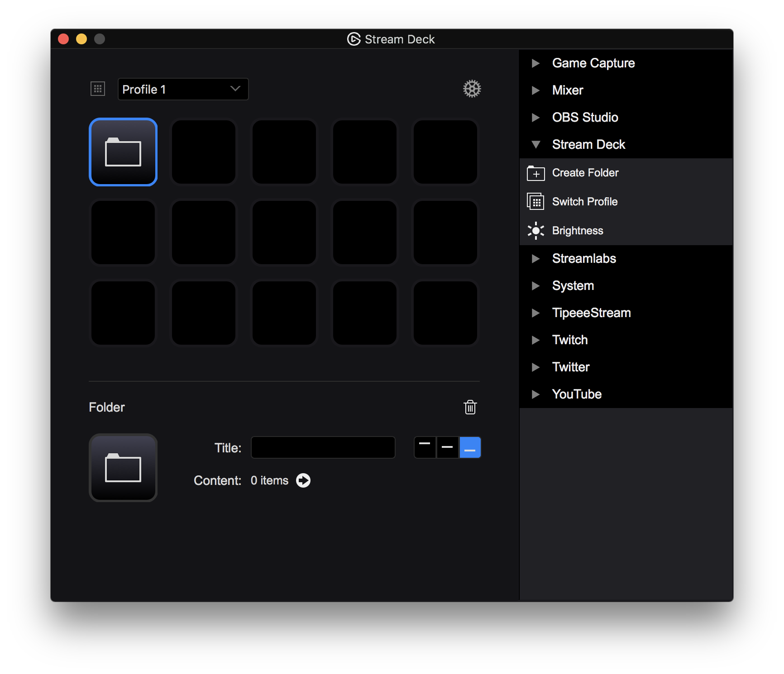Viewport: 784px width, 674px height.
Task: Delete the folder with the trash icon
Action: (470, 407)
